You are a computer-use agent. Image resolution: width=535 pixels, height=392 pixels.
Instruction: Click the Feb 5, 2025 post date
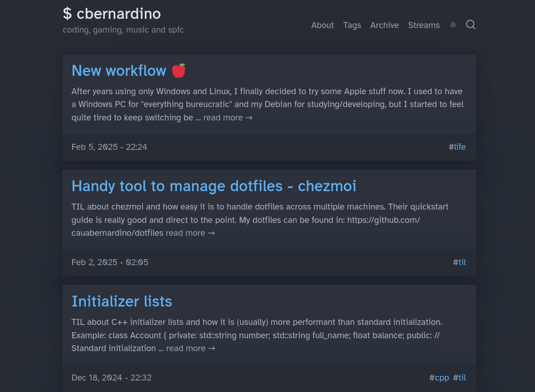point(109,147)
